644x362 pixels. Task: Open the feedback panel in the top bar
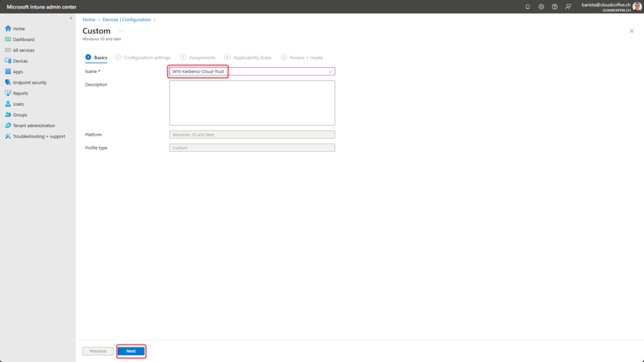pos(568,7)
